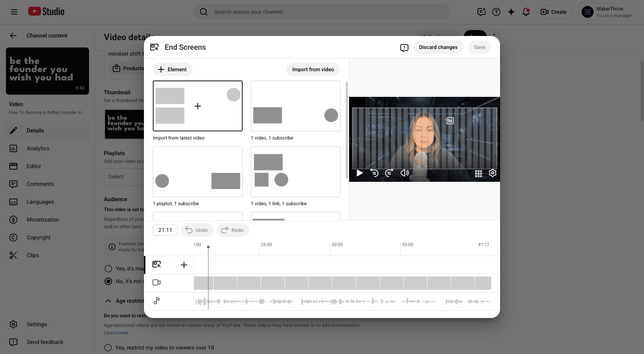Choose restrict video to viewers over 18
The image size is (644, 354).
pyautogui.click(x=108, y=348)
